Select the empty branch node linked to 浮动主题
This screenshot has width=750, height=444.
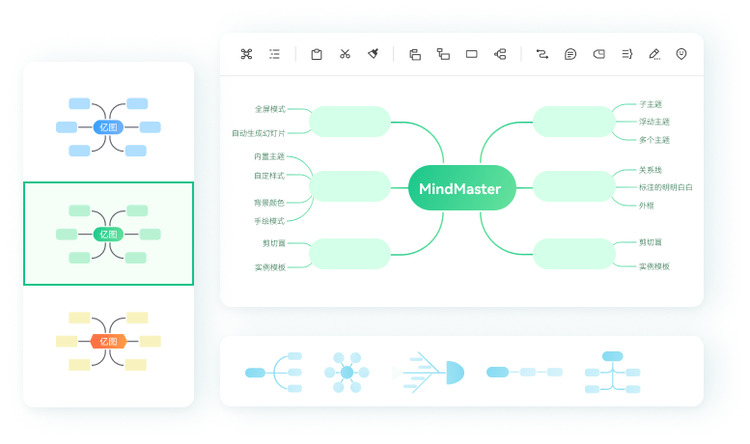pyautogui.click(x=574, y=122)
